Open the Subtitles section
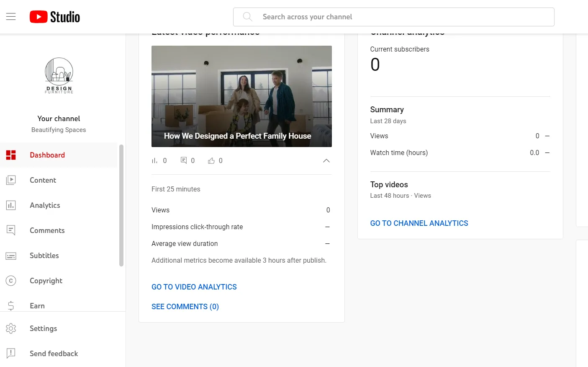The width and height of the screenshot is (588, 367). [x=11, y=255]
